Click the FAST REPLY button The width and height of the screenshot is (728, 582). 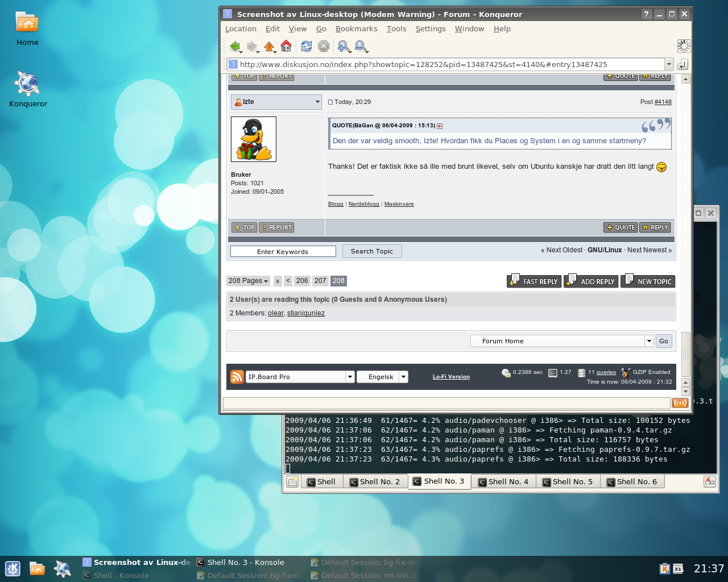click(534, 281)
